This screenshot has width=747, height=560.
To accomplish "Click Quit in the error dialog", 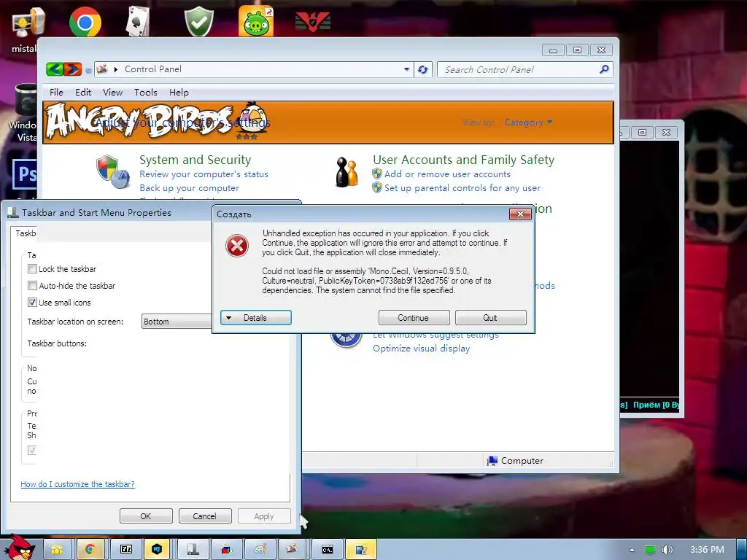I will pos(490,318).
